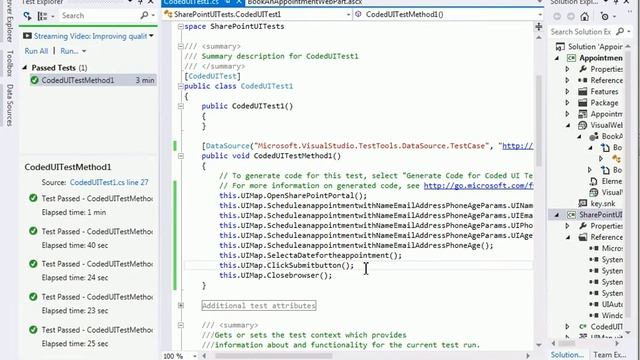The width and height of the screenshot is (640, 360).
Task: Click the Features folder icon
Action: [x=583, y=91]
